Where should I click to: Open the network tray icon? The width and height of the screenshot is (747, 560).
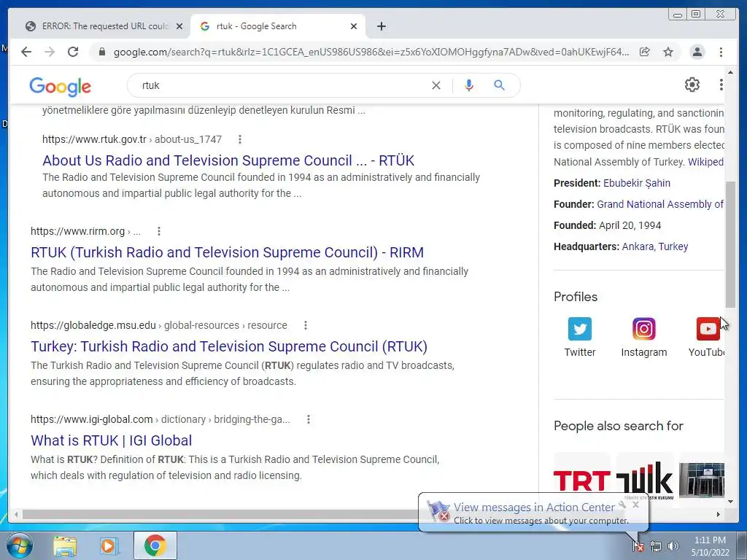coord(656,546)
